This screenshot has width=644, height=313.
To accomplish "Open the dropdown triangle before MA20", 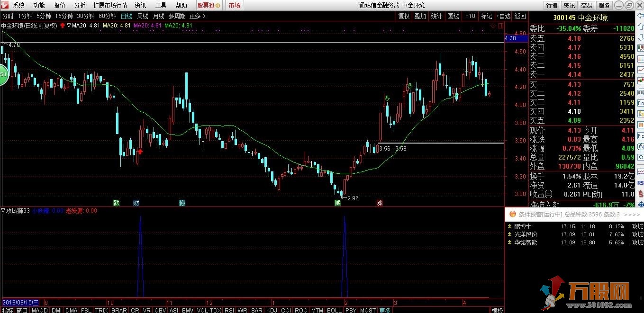I will [69, 26].
